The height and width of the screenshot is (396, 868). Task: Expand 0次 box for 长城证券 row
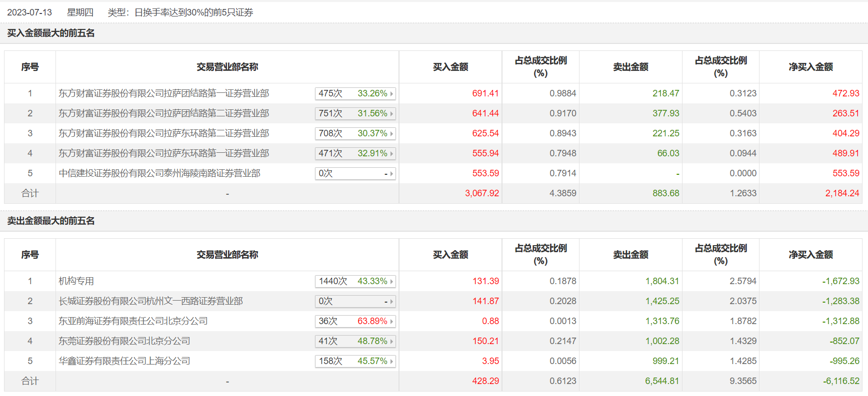(x=355, y=301)
